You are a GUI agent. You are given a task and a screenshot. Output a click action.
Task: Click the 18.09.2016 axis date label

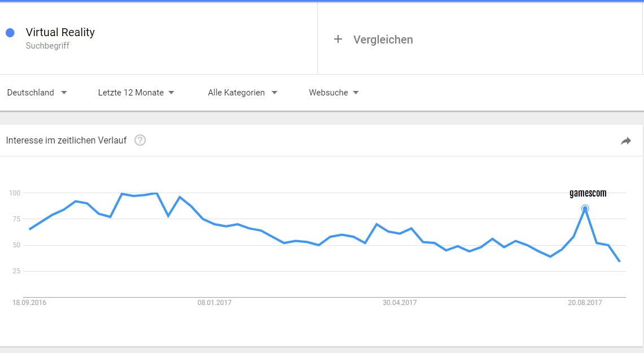tap(29, 303)
